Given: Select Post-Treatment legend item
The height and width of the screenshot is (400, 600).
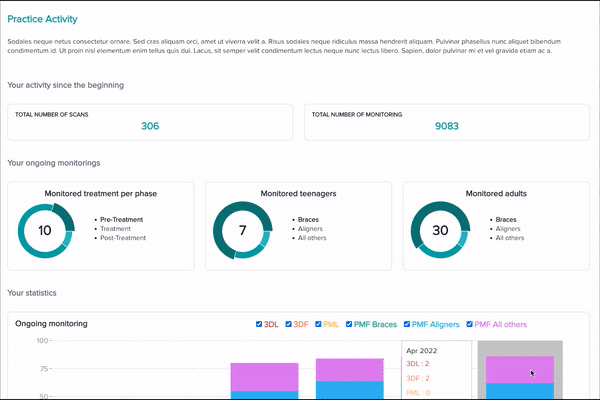Looking at the screenshot, I should coord(123,238).
